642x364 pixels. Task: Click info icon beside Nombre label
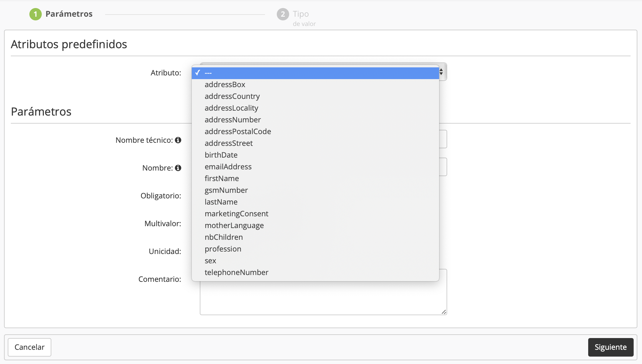pos(178,168)
